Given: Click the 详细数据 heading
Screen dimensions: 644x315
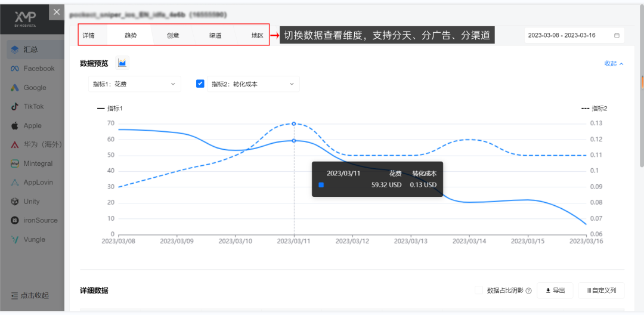Looking at the screenshot, I should click(x=94, y=291).
